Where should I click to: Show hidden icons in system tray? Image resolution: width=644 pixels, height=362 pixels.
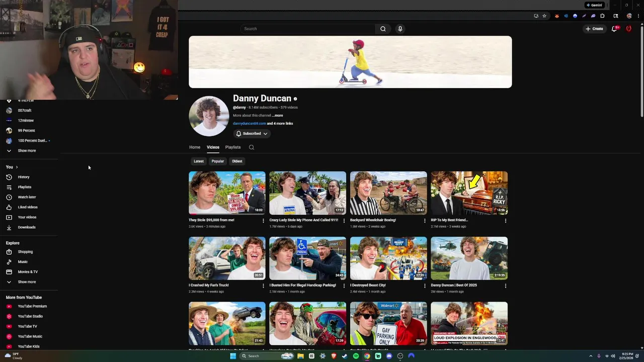coord(591,356)
